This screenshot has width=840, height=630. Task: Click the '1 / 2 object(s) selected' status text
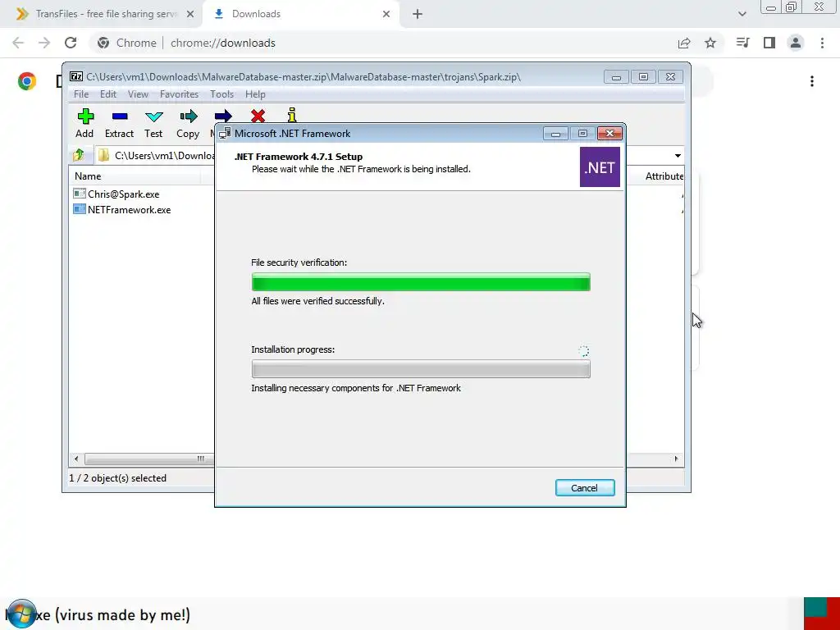pyautogui.click(x=118, y=478)
